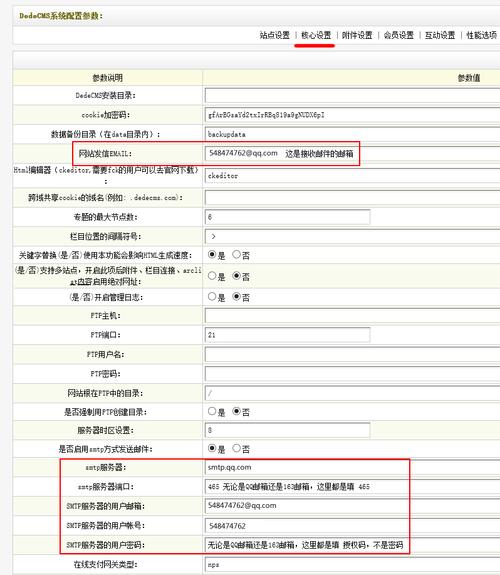500x575 pixels.
Task: Open the 核心设置 tab
Action: tap(316, 35)
